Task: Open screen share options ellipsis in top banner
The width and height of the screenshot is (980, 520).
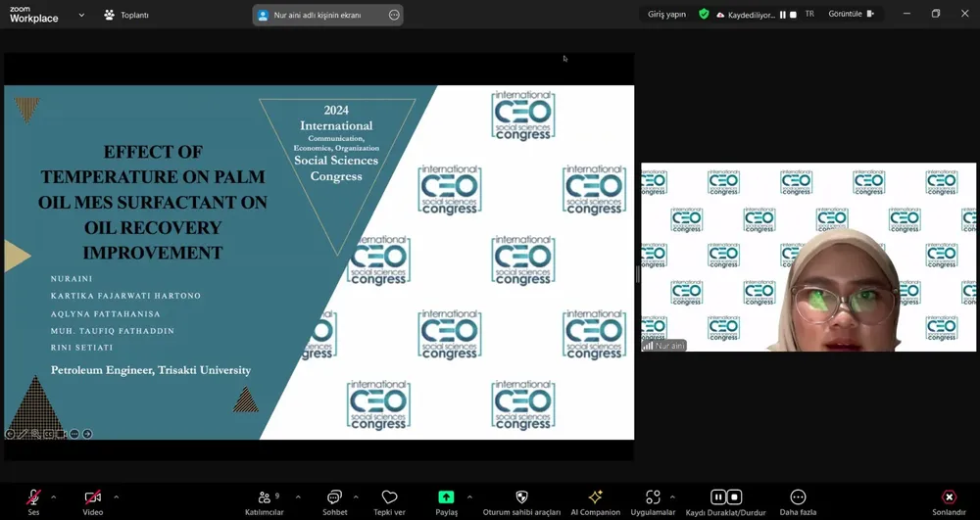Action: (394, 15)
